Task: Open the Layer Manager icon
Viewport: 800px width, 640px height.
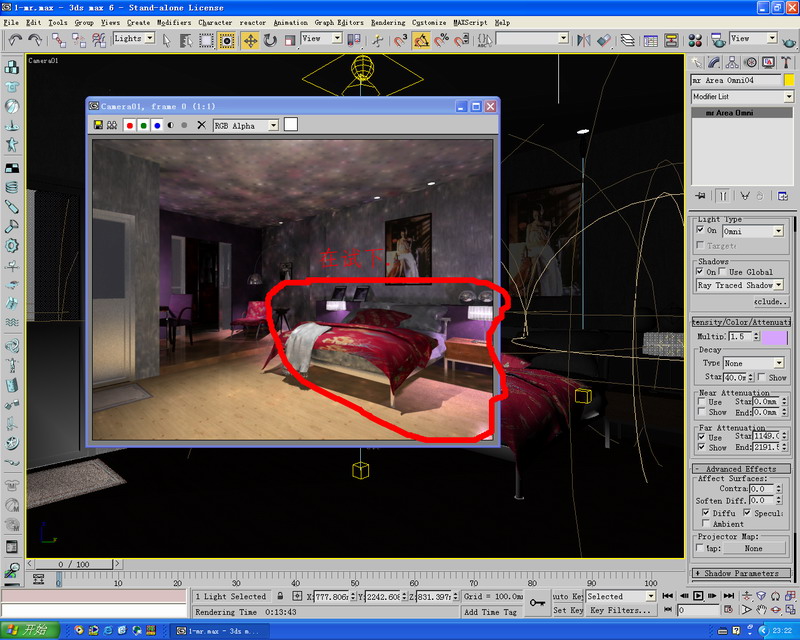Action: [628, 40]
